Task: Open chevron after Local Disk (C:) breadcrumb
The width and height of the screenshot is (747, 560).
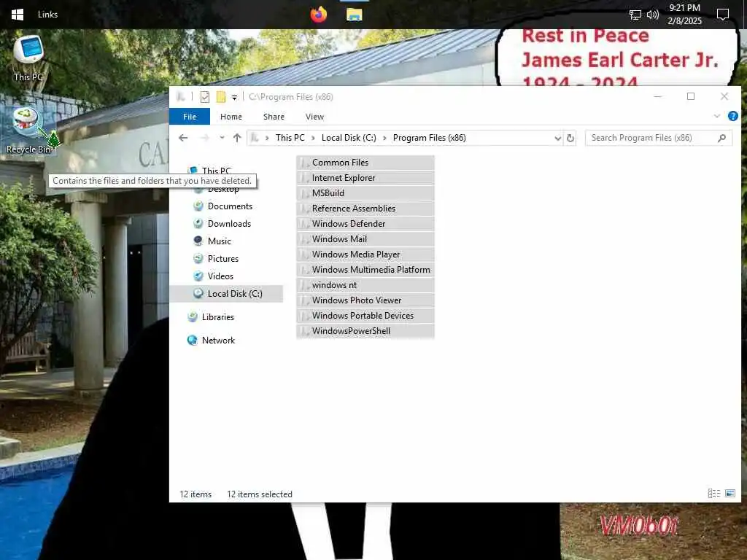Action: click(x=384, y=138)
